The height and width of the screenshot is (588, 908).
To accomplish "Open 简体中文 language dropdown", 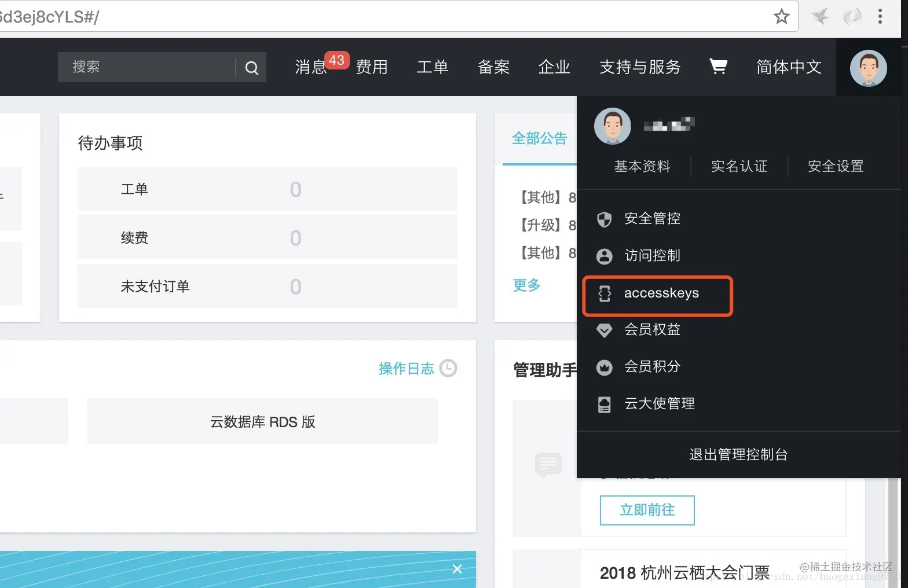I will [789, 67].
